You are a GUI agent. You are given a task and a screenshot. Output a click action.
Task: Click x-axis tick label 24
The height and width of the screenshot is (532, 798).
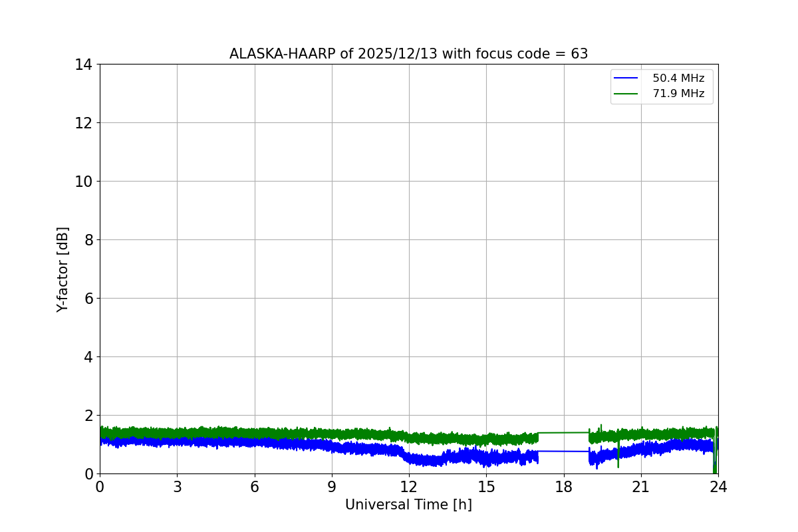coord(718,487)
